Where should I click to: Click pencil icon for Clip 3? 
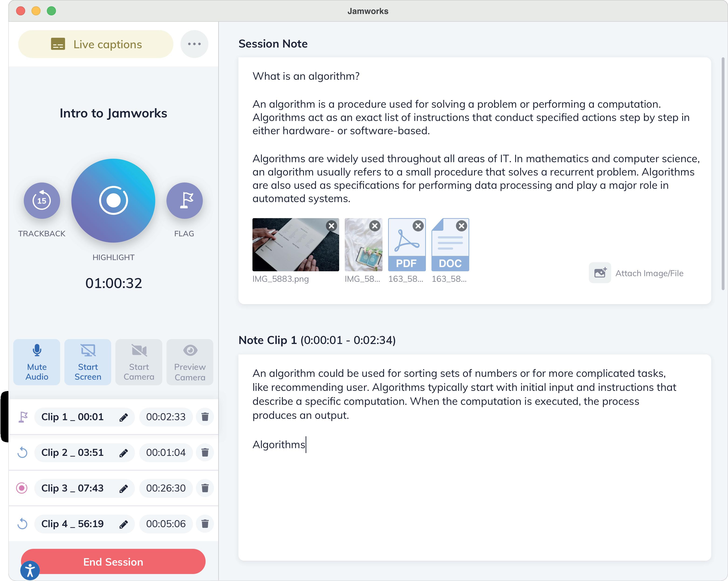coord(124,488)
